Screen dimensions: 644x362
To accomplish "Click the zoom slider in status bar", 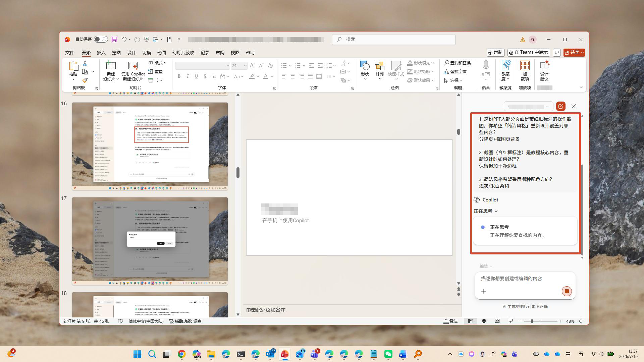I will point(541,321).
